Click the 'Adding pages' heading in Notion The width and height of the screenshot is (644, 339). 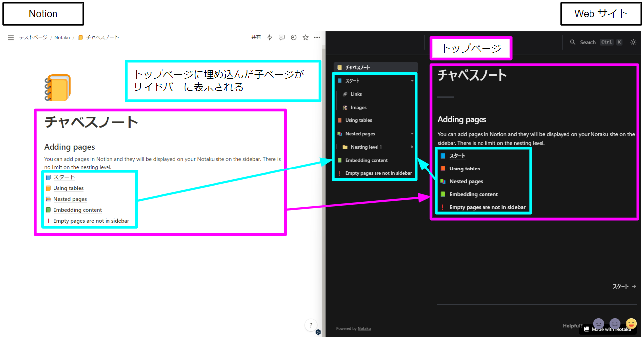(69, 147)
